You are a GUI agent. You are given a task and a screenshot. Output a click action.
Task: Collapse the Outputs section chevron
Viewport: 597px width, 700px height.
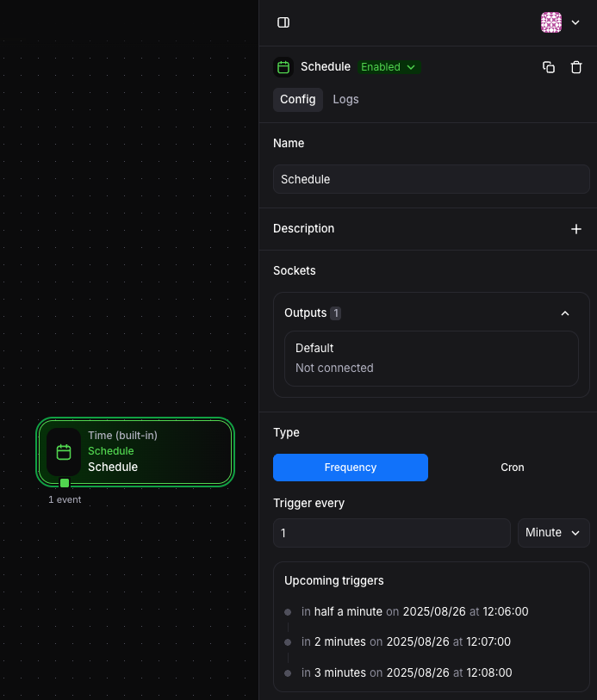(x=565, y=313)
